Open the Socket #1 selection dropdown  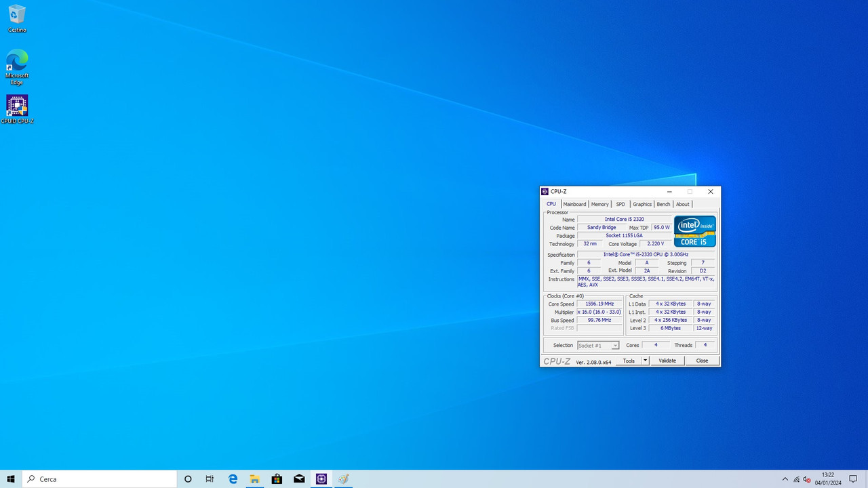coord(598,346)
